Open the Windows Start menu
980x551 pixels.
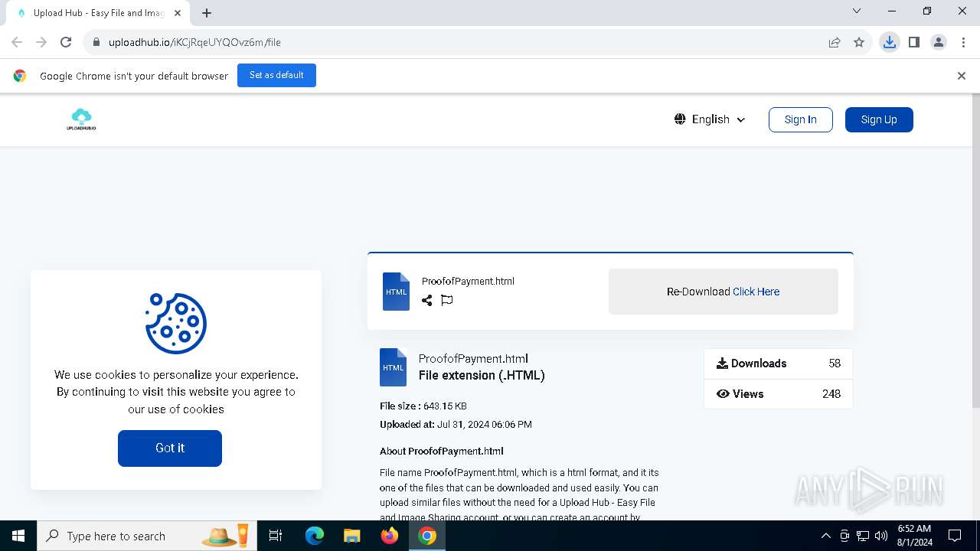coord(18,536)
